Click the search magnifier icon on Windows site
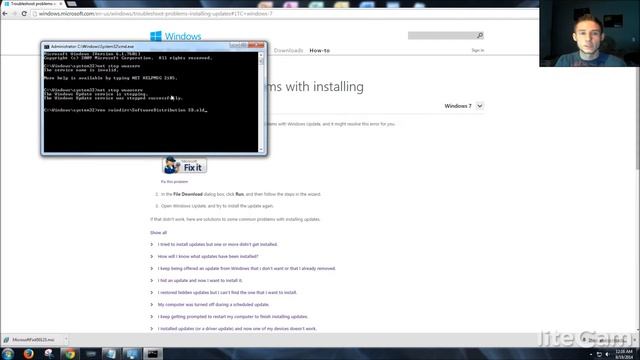640x360 pixels. click(x=480, y=36)
